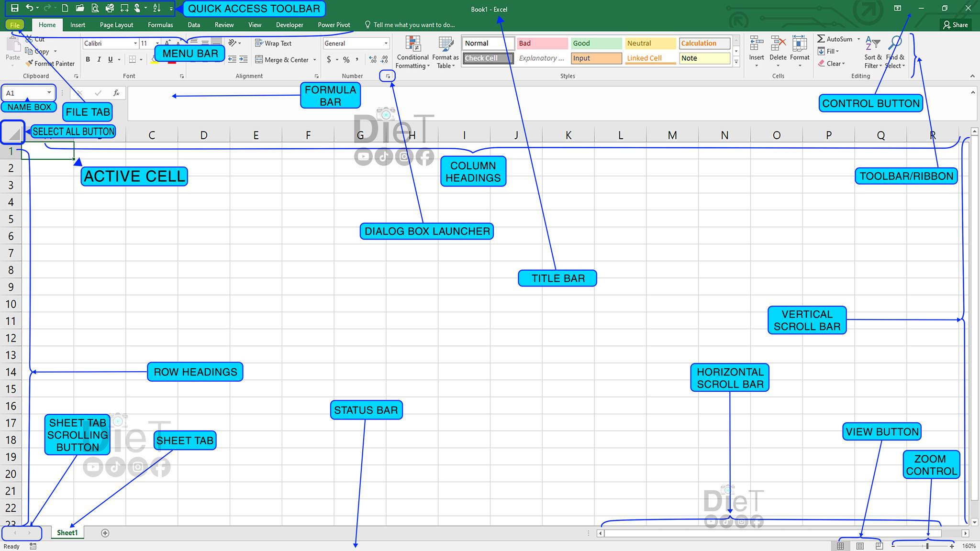Open the File tab
The width and height of the screenshot is (980, 551).
pyautogui.click(x=15, y=25)
